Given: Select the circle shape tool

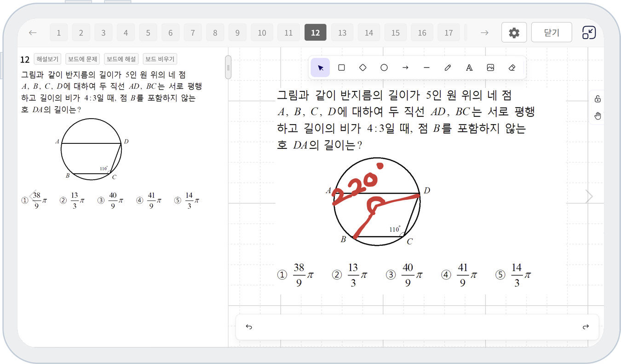Looking at the screenshot, I should (x=384, y=68).
